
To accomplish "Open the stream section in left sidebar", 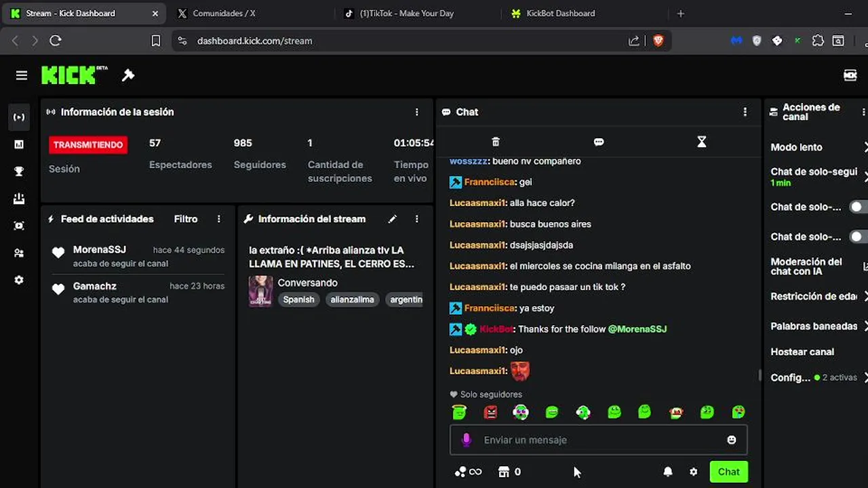I will [x=19, y=117].
